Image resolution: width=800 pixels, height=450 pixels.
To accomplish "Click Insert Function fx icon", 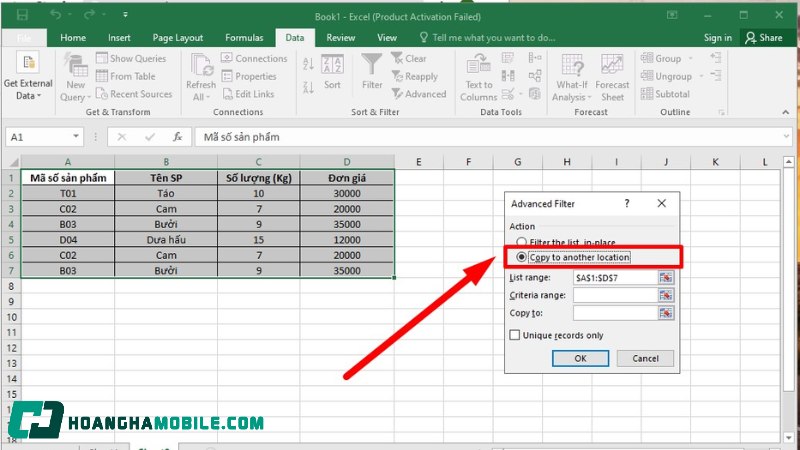I will tap(177, 137).
